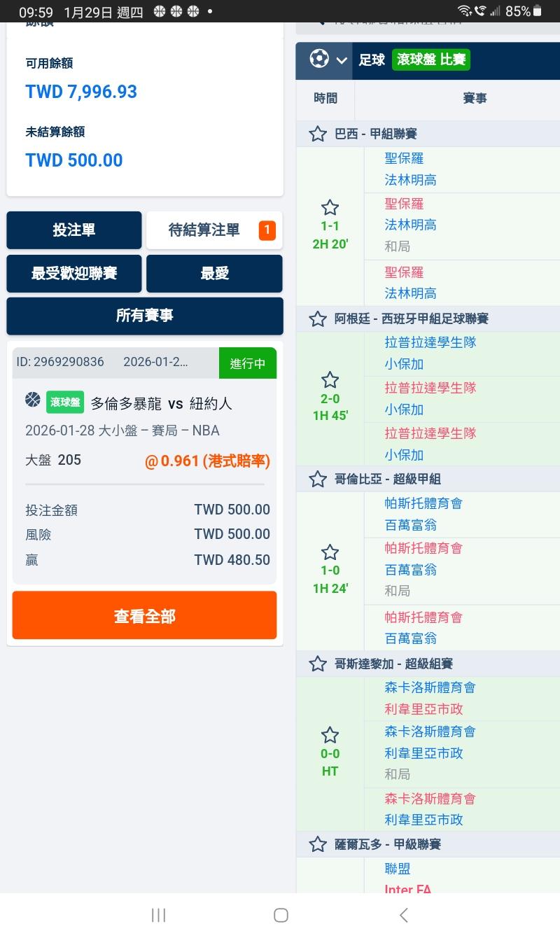Viewport: 560px width, 938px height.
Task: Show 所有賽事 all events
Action: (145, 316)
